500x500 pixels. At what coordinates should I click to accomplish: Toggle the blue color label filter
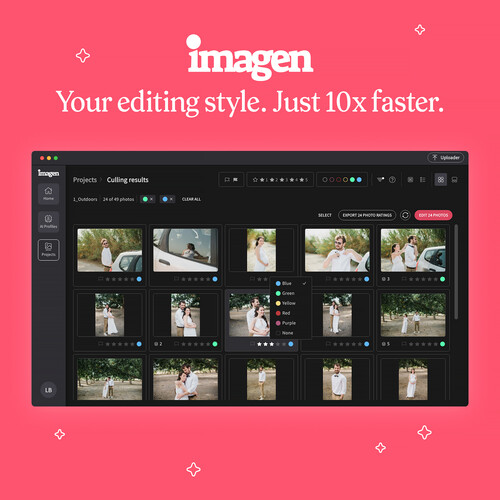[359, 180]
